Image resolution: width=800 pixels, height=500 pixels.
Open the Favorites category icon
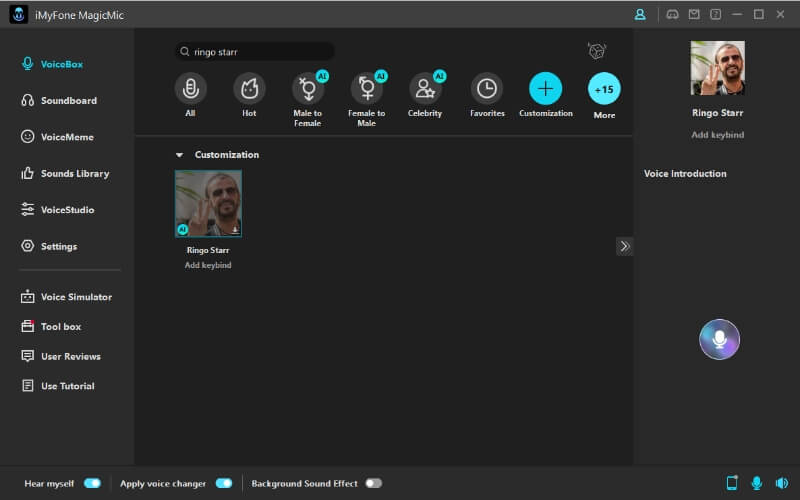(x=487, y=88)
